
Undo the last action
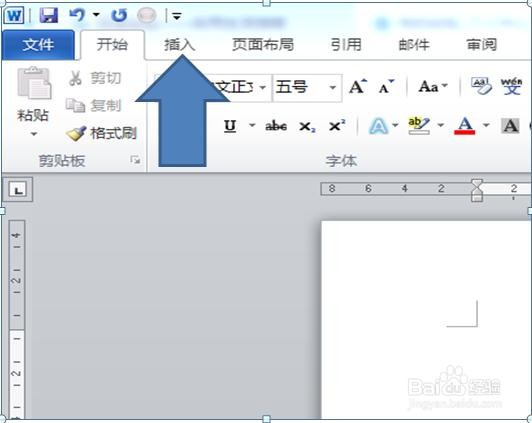[x=77, y=15]
